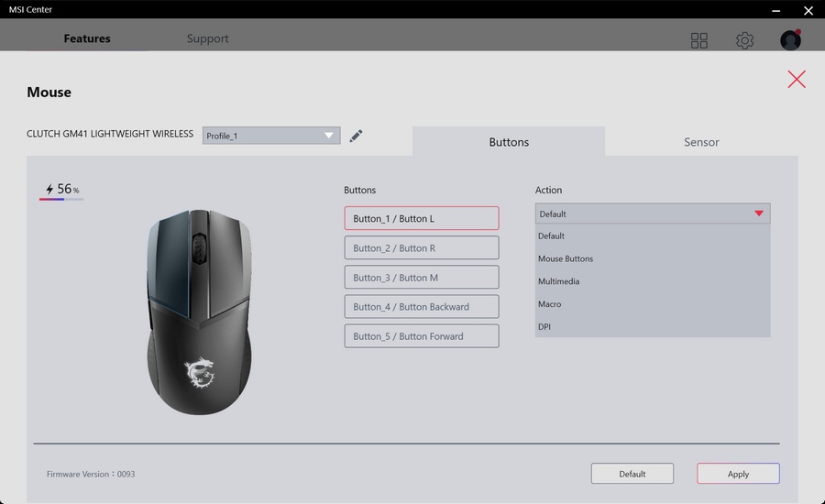Image resolution: width=825 pixels, height=504 pixels.
Task: Select Button_1 / Button L
Action: pyautogui.click(x=422, y=218)
